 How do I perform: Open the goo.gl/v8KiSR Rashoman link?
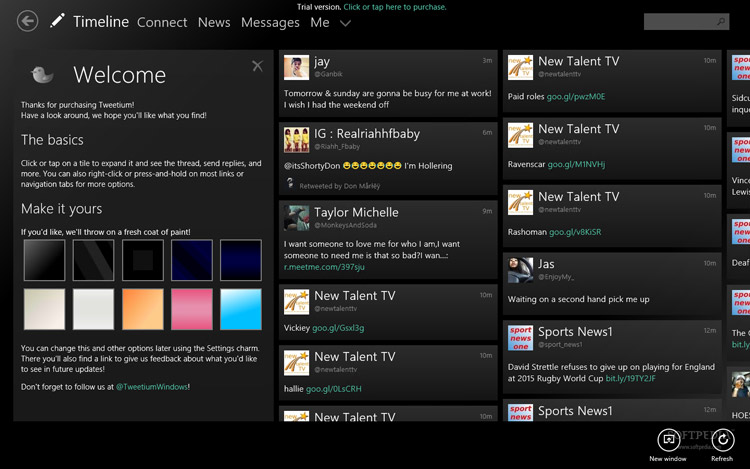(575, 232)
